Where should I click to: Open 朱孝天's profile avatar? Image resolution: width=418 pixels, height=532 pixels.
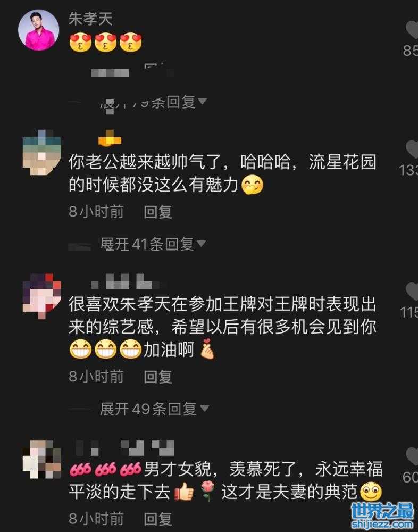coord(39,30)
